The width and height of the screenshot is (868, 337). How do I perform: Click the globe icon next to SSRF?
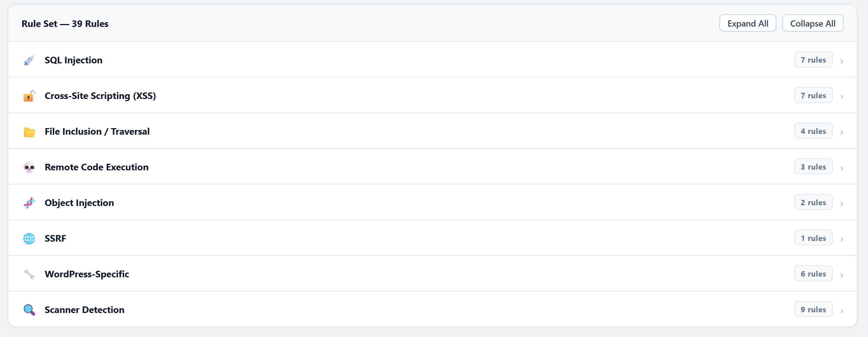click(29, 238)
